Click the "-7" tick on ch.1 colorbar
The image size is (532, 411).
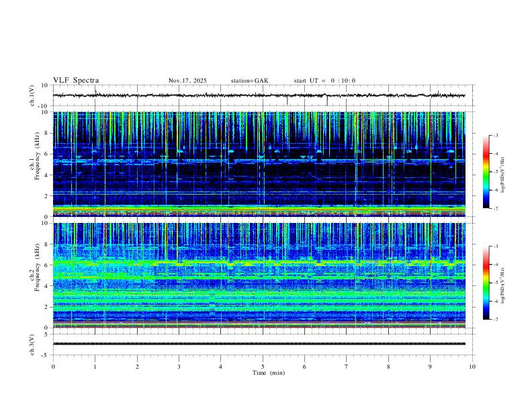point(495,208)
